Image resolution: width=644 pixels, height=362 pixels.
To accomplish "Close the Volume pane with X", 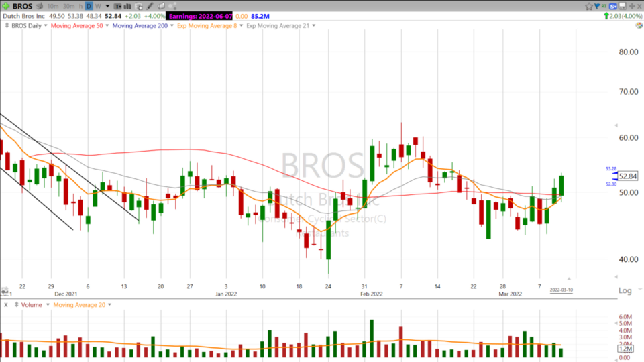I will click(x=6, y=305).
